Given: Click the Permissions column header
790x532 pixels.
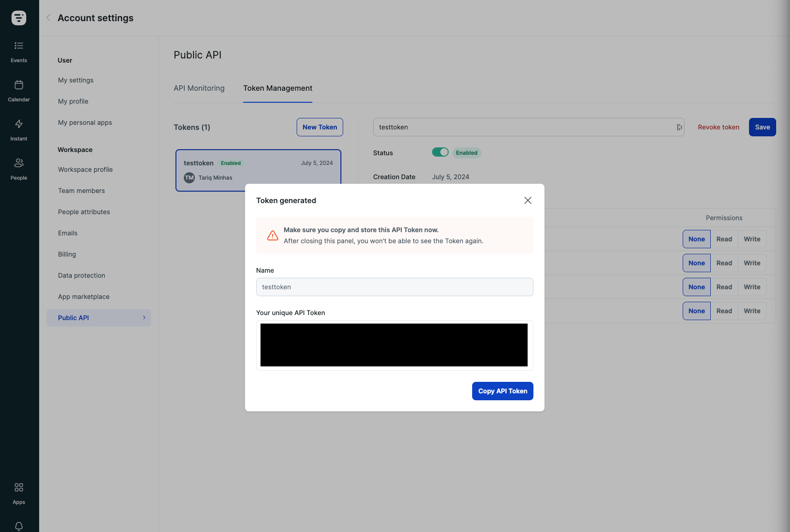Looking at the screenshot, I should (724, 218).
